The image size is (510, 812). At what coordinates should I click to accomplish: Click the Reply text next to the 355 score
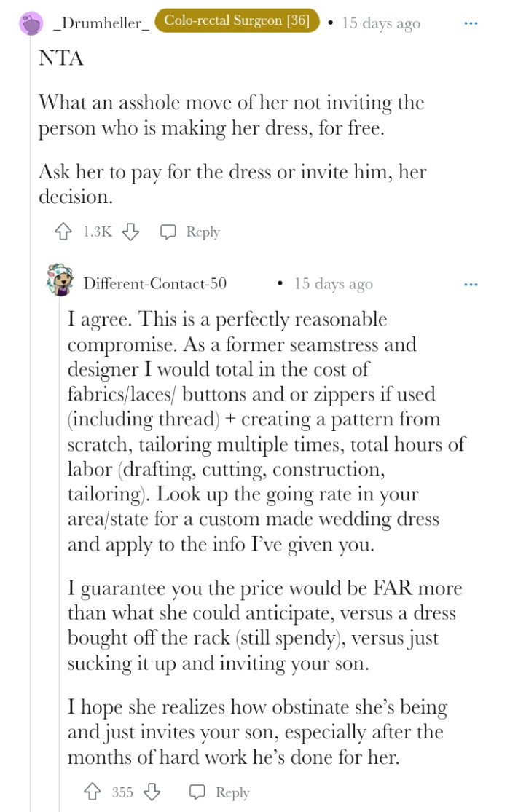click(x=232, y=792)
